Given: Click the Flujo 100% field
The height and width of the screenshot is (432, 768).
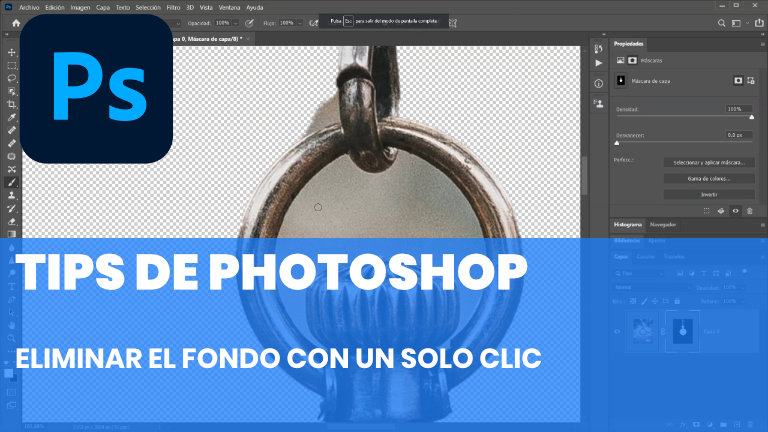Looking at the screenshot, I should tap(287, 23).
